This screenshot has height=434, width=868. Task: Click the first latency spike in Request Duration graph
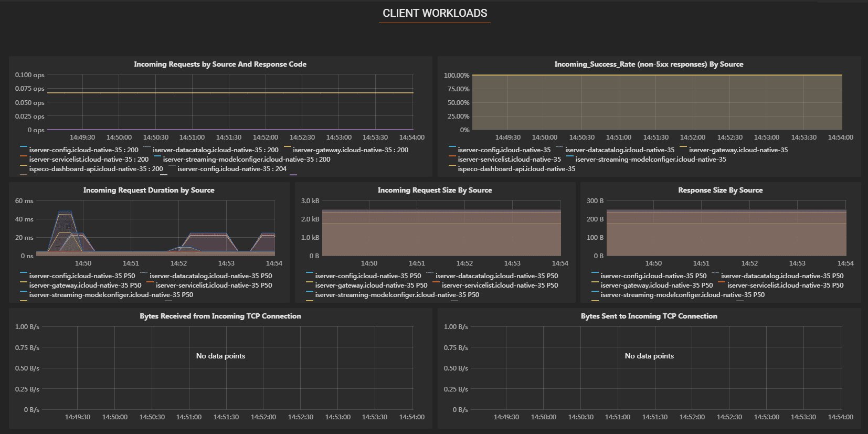click(65, 211)
